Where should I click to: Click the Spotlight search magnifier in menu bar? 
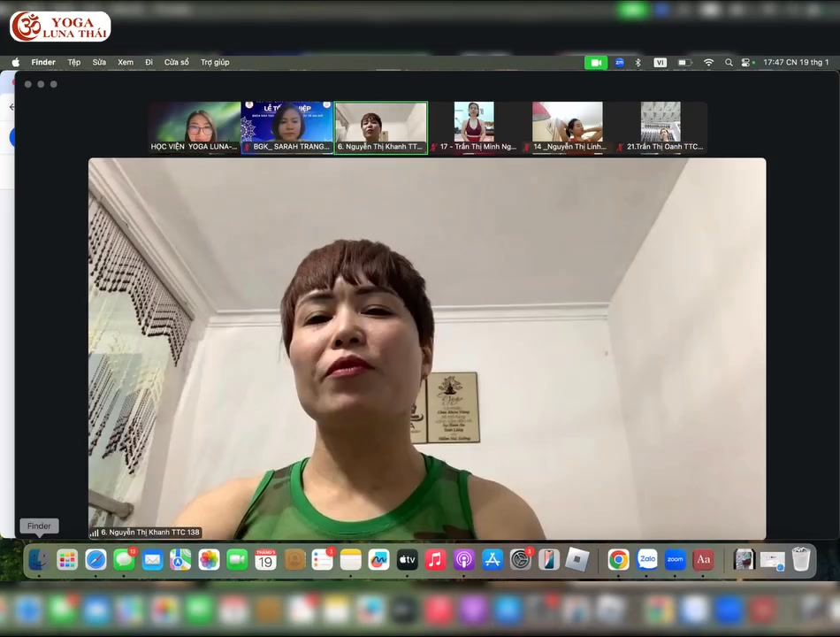click(x=729, y=63)
